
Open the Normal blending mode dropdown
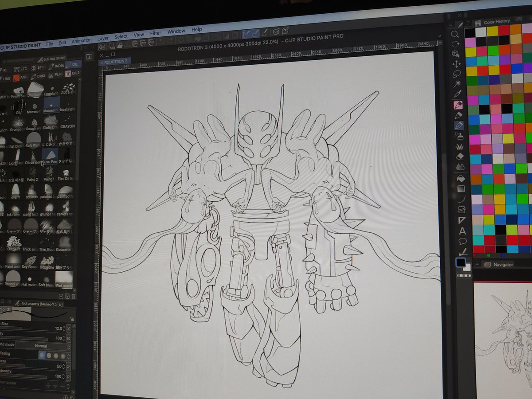43,345
